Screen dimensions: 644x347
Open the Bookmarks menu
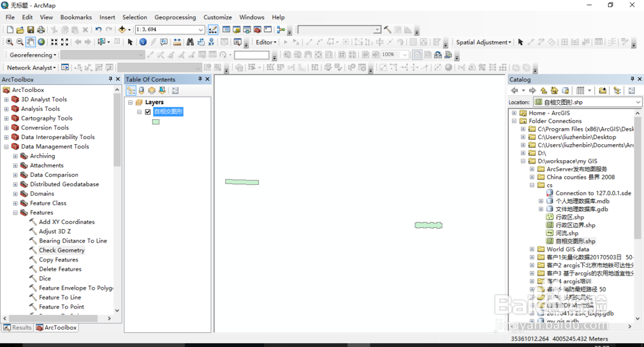pos(76,17)
